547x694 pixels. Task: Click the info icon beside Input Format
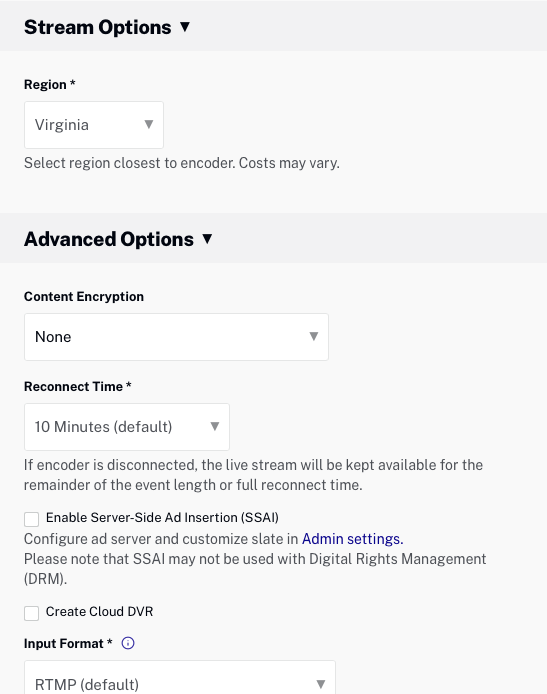(128, 643)
